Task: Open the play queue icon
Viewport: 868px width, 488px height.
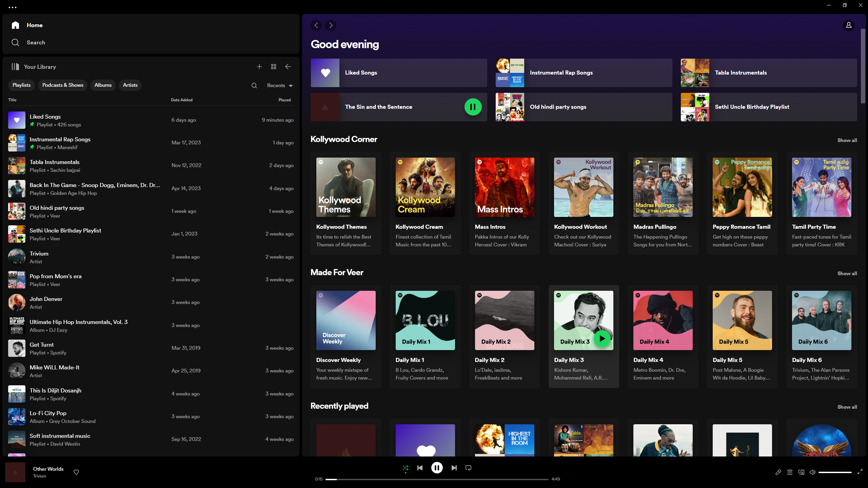Action: (790, 472)
